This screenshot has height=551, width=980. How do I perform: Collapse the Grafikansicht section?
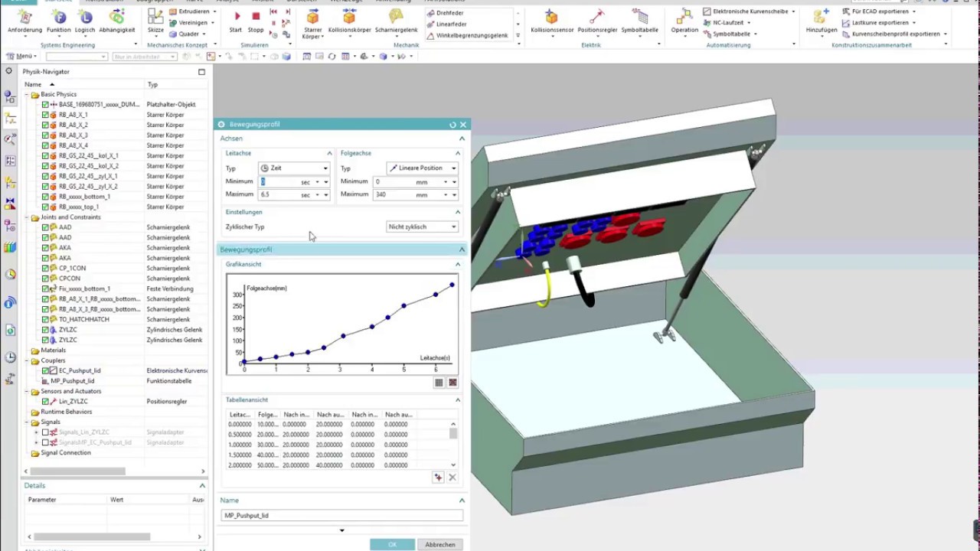tap(458, 264)
